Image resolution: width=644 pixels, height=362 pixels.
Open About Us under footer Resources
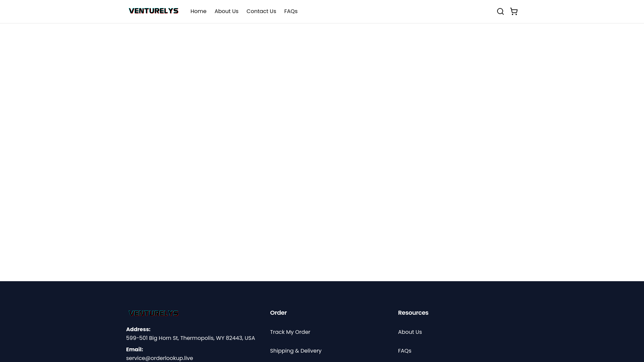tap(410, 332)
